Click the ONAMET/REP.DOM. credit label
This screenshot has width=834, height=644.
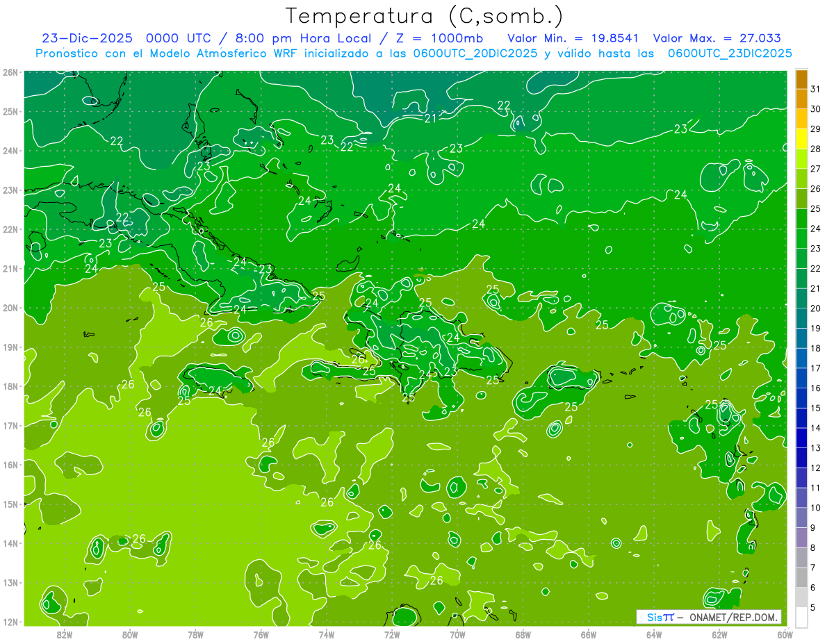[x=734, y=617]
